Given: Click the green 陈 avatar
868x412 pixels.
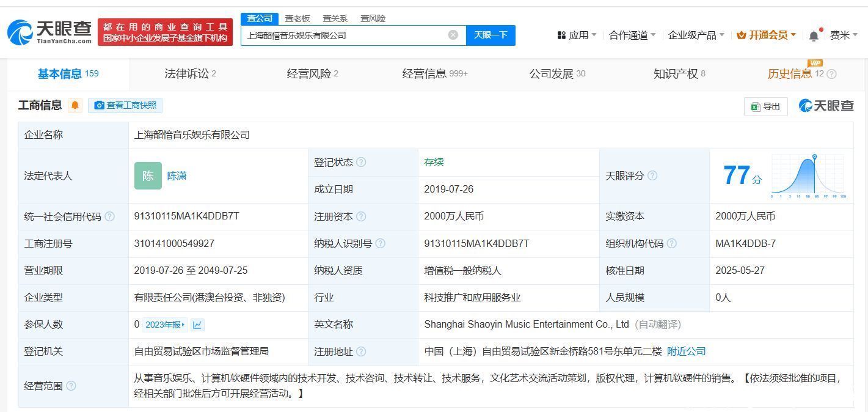Looking at the screenshot, I should coord(148,175).
